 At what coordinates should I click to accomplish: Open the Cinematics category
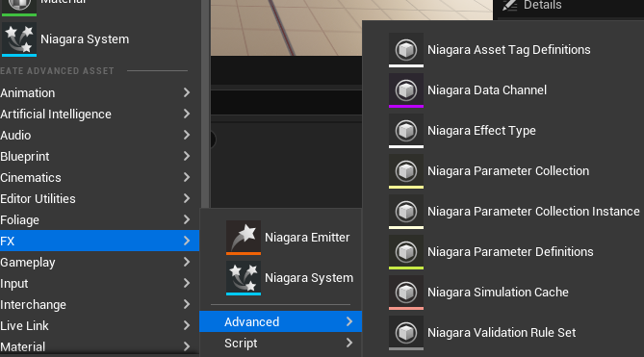[x=99, y=178]
